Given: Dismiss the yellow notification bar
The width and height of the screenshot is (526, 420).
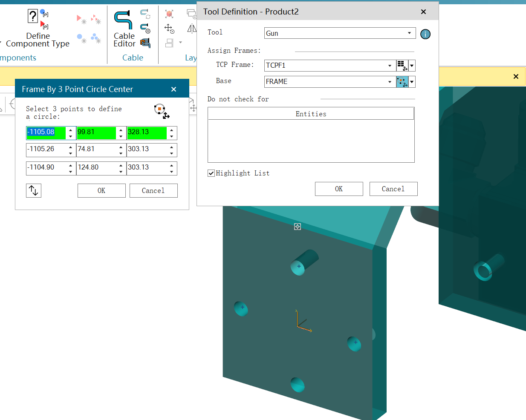Looking at the screenshot, I should tap(516, 77).
